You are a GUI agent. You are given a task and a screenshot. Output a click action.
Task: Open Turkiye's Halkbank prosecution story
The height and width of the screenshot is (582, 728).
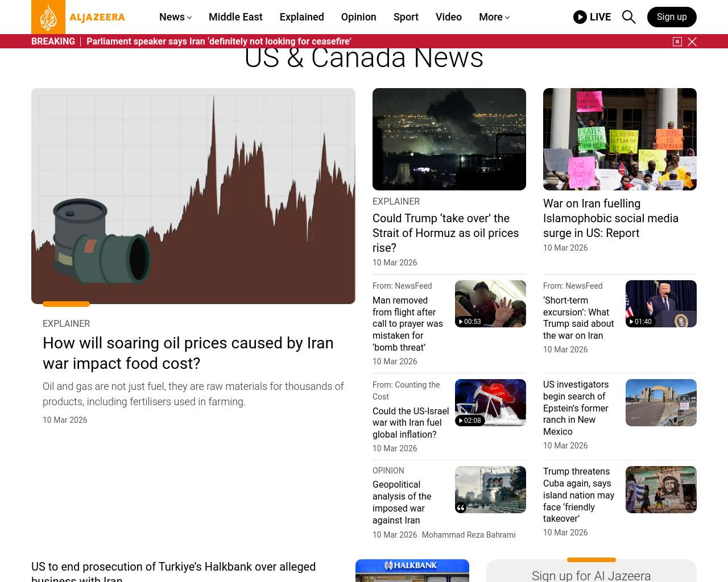coord(173,571)
